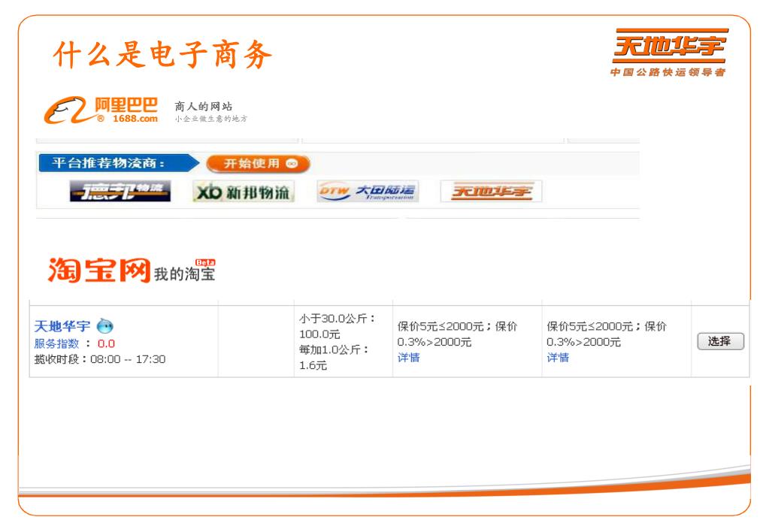
Task: Select the 新邦物流 logistics logo
Action: [244, 192]
